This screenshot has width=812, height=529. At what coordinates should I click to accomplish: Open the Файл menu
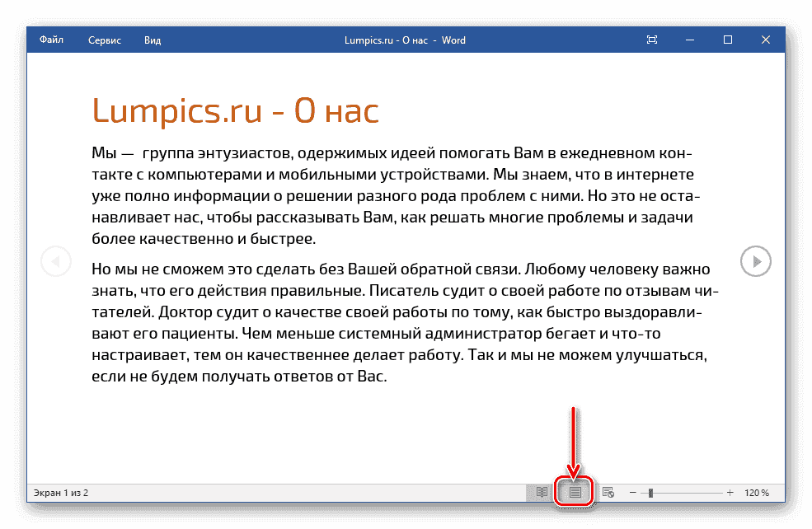(x=50, y=39)
